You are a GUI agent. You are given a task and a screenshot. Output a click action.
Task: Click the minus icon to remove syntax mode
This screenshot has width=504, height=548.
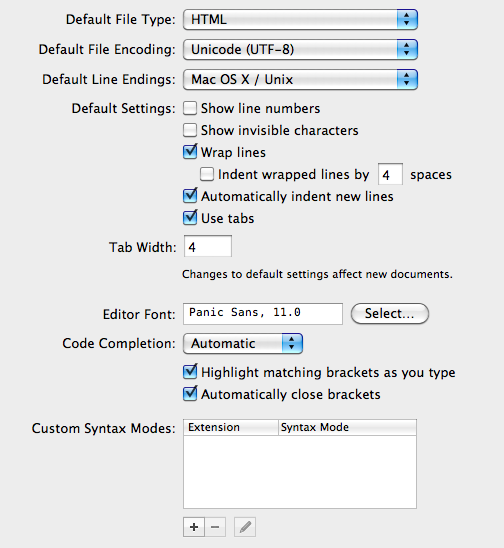tap(215, 527)
